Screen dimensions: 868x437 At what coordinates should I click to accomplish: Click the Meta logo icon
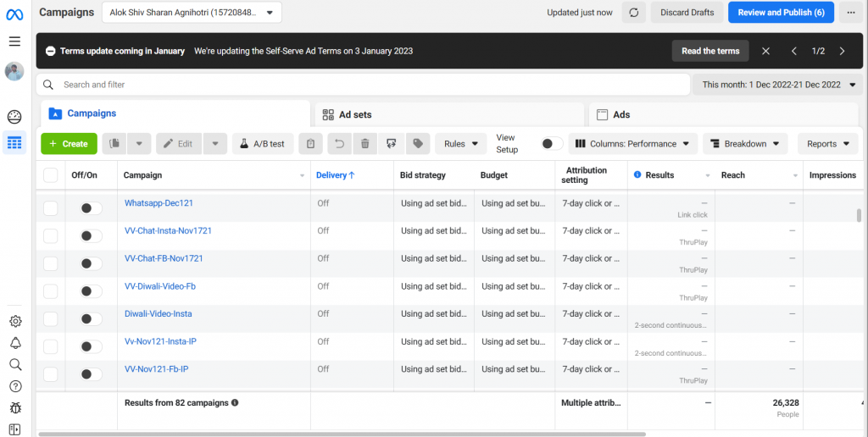(x=14, y=15)
